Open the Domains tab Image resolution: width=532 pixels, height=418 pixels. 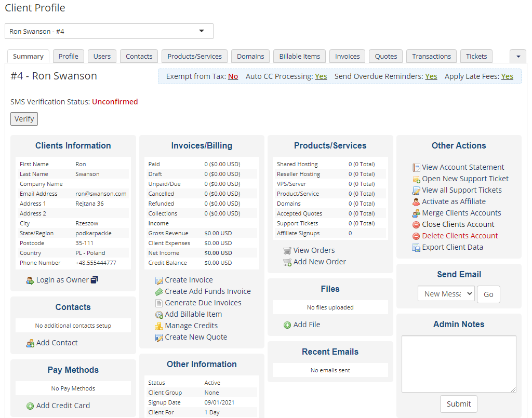click(x=250, y=56)
